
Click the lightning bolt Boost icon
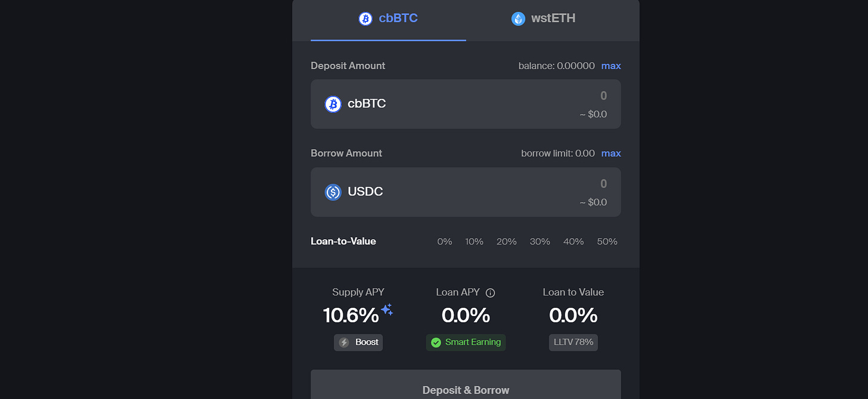coord(344,342)
